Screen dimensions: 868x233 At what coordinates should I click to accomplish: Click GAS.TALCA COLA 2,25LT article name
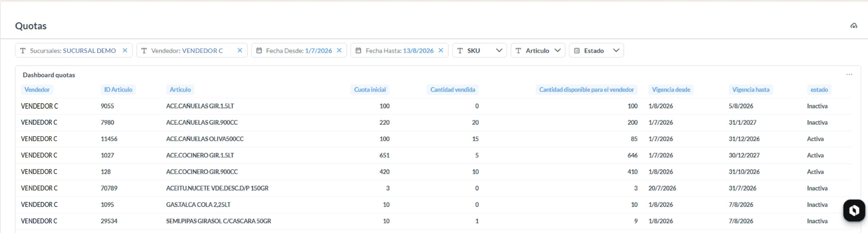point(198,205)
